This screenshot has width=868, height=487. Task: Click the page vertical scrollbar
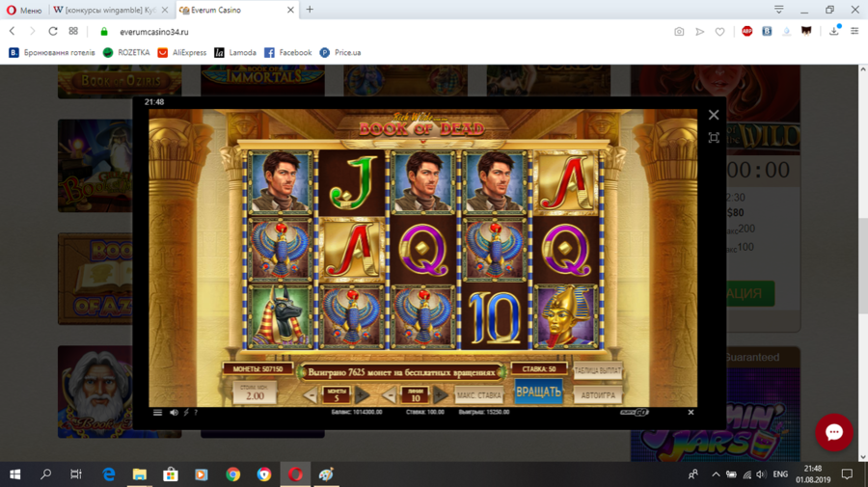[863, 263]
